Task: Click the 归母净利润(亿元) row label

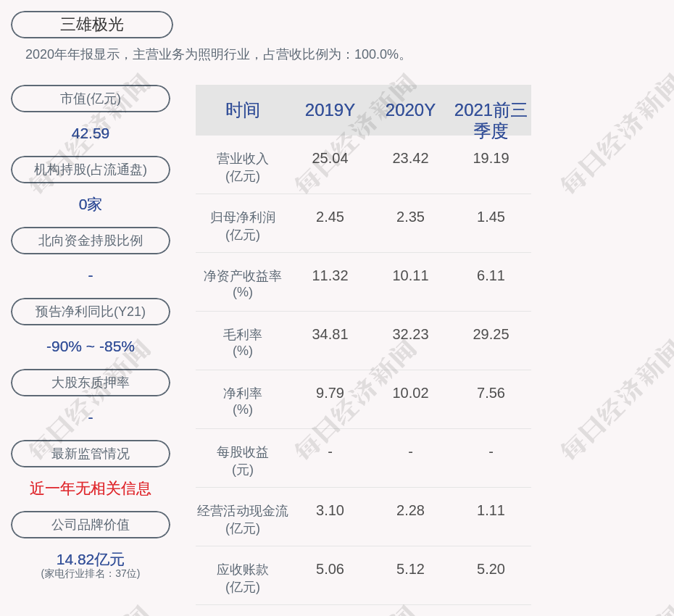Action: click(x=243, y=226)
